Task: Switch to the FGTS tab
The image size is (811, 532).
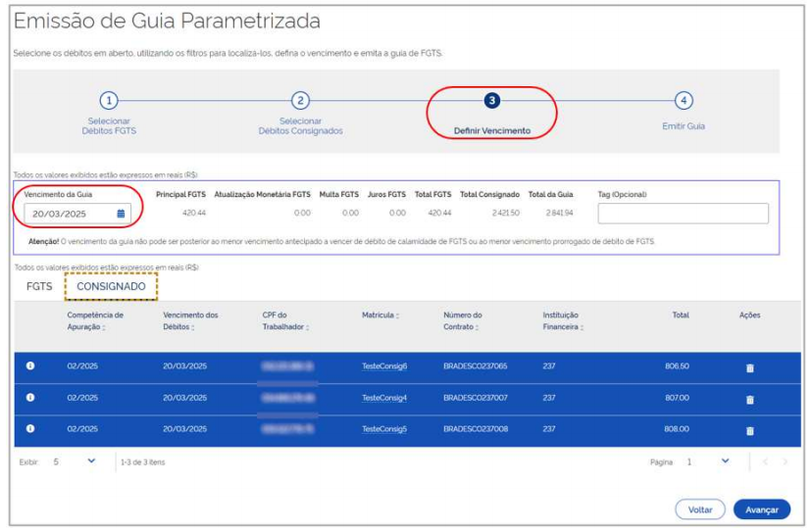Action: (39, 287)
